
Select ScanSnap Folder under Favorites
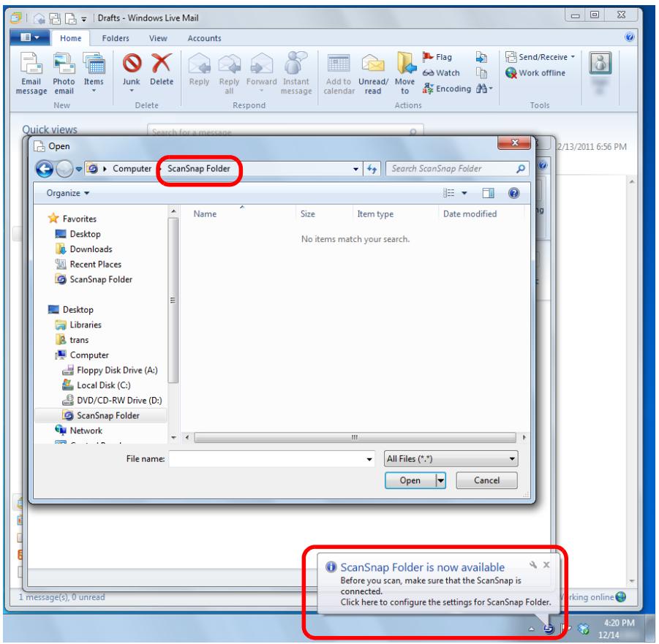(94, 279)
